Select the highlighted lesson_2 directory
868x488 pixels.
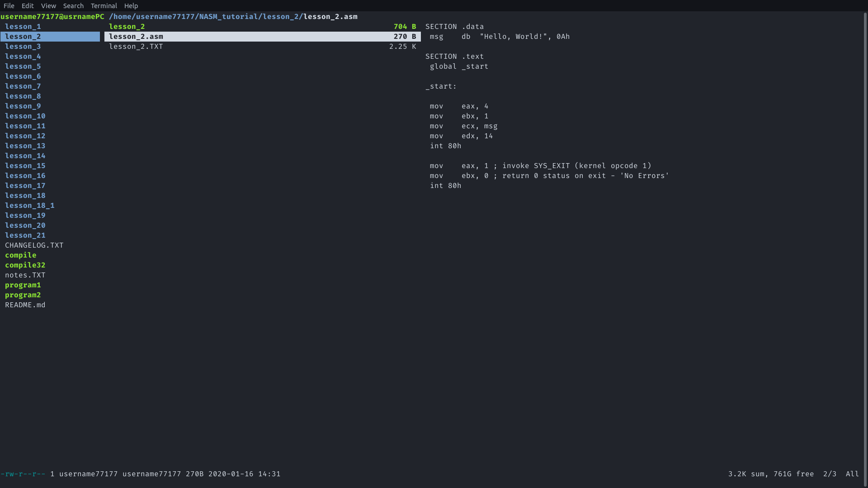(x=50, y=37)
